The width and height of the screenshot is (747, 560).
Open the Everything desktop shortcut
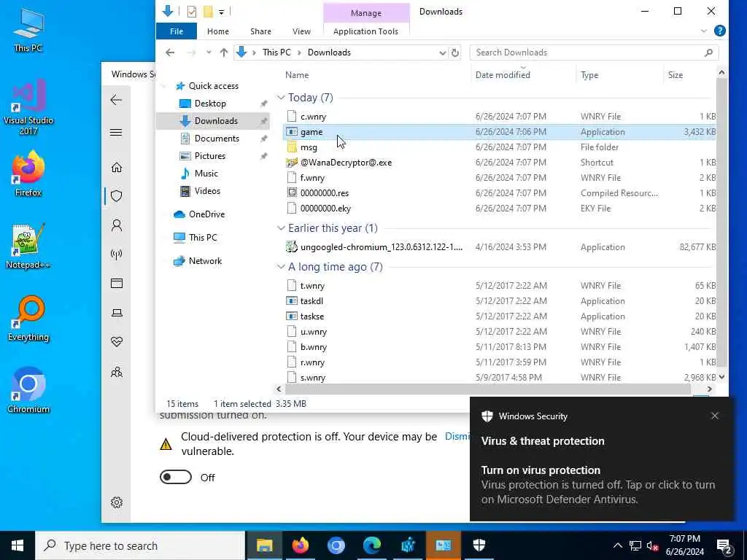(x=28, y=319)
